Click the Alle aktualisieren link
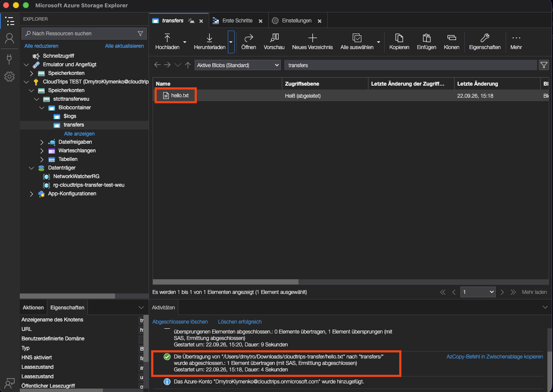The height and width of the screenshot is (392, 553). pos(124,46)
